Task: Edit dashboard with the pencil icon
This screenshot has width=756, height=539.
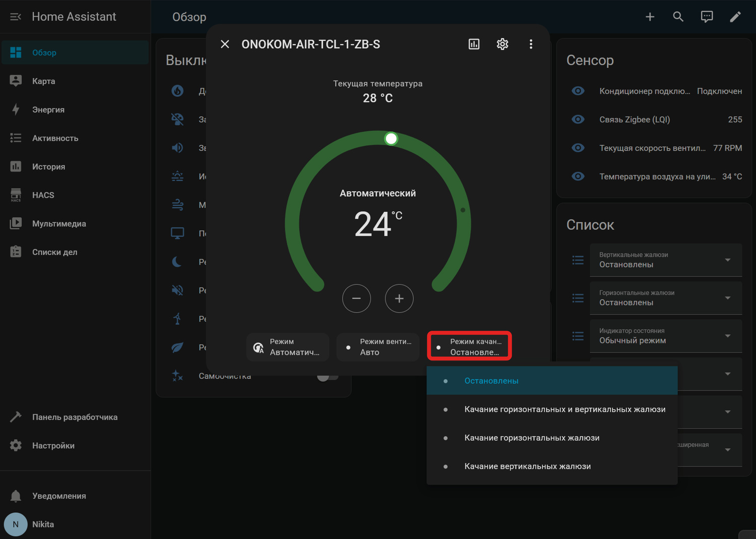Action: point(735,17)
